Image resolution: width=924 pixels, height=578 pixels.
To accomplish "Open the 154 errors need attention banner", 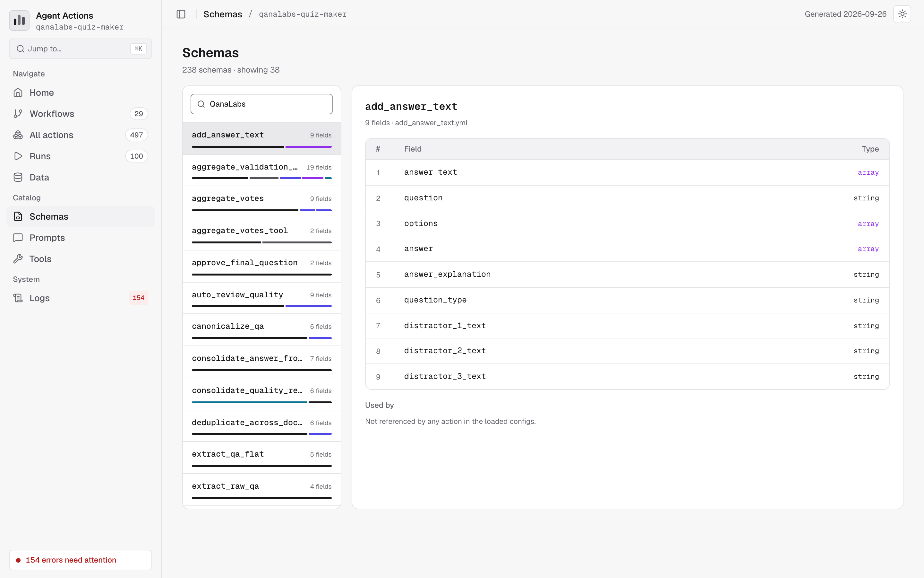I will click(x=81, y=560).
